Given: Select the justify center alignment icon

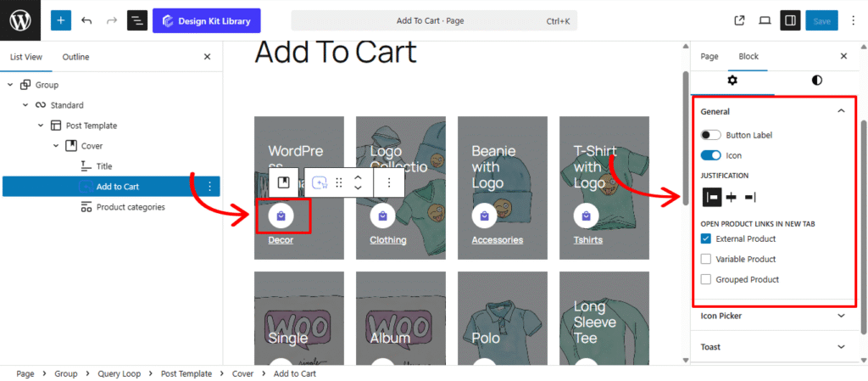Looking at the screenshot, I should 731,197.
